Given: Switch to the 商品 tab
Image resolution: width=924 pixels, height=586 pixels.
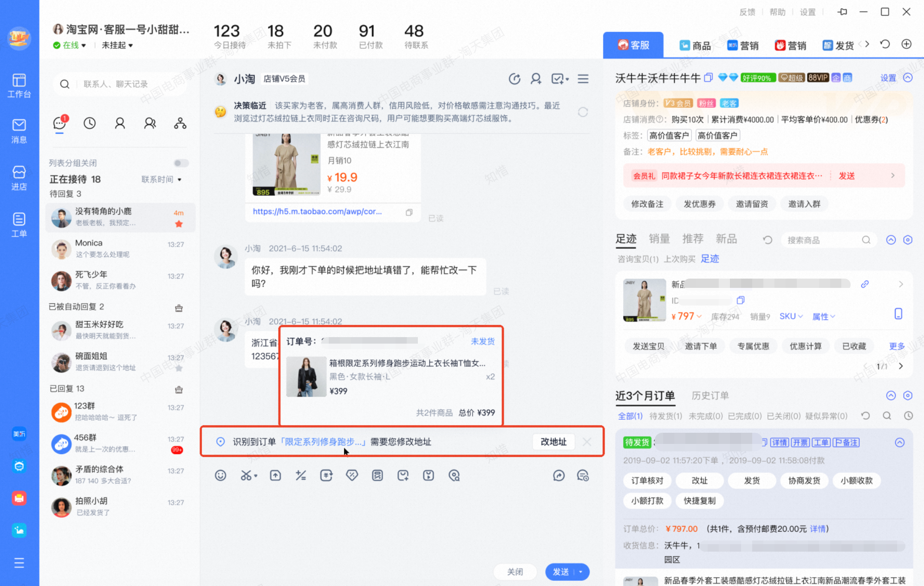Looking at the screenshot, I should pos(695,45).
